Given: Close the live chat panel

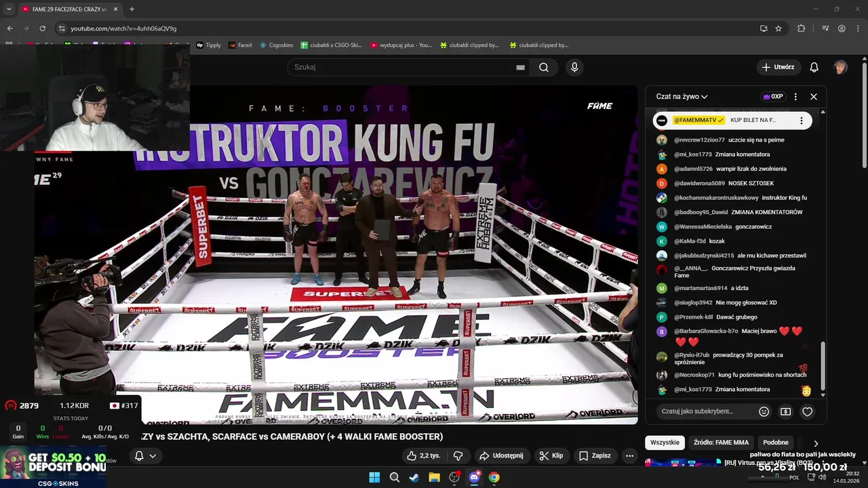Looking at the screenshot, I should tap(814, 96).
